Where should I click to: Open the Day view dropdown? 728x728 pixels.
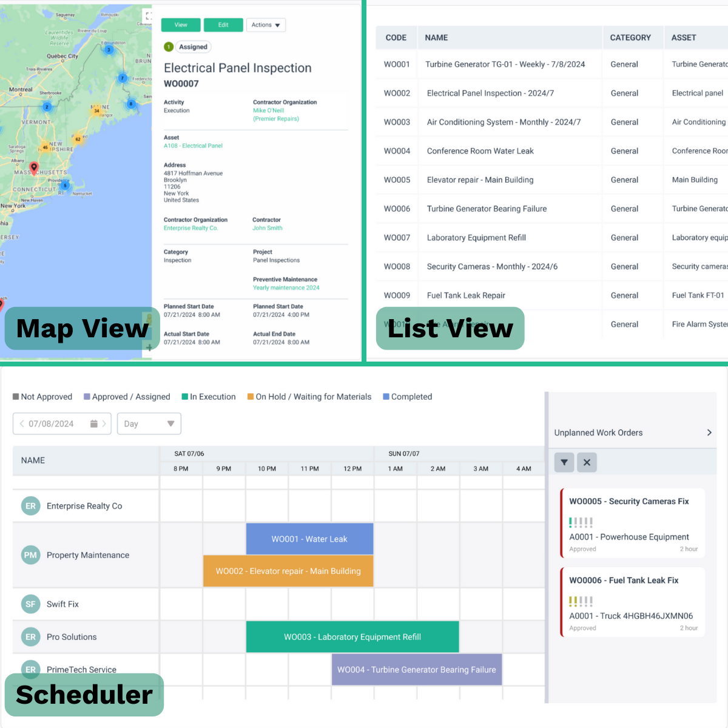tap(149, 423)
